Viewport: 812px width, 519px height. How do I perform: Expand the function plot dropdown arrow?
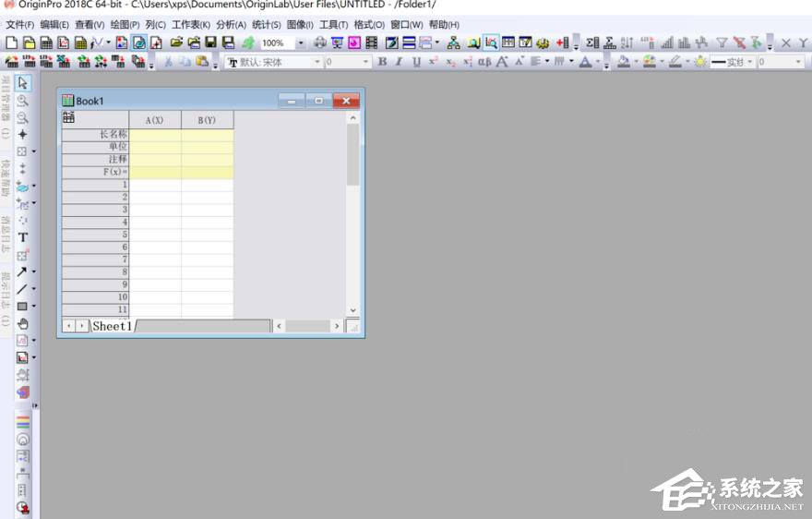108,43
